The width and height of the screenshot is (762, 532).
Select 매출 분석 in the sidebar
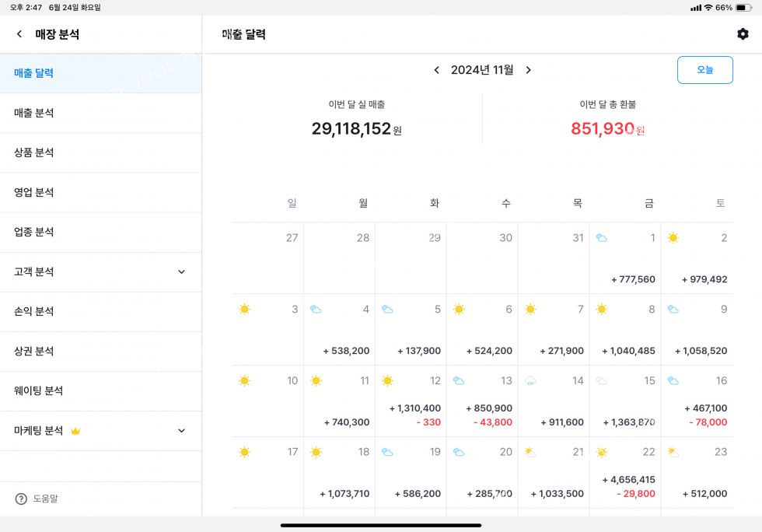[x=34, y=113]
